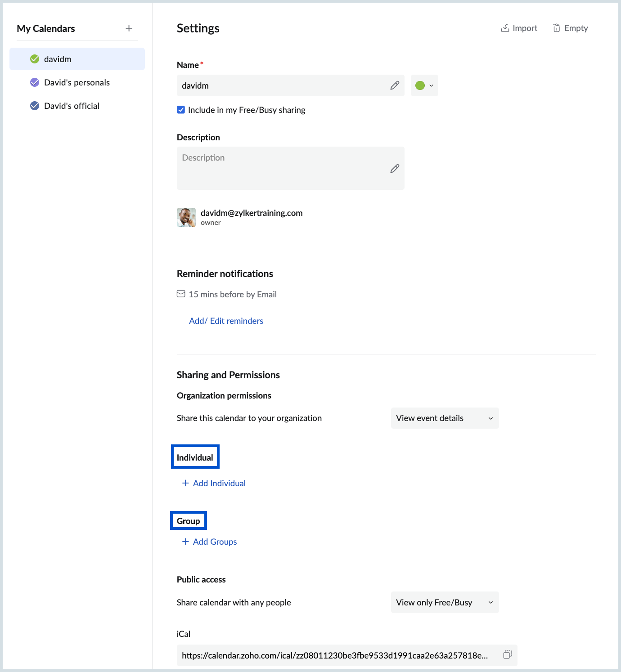Click the pencil icon in the Description box
Screen dimensions: 621x672
point(395,169)
